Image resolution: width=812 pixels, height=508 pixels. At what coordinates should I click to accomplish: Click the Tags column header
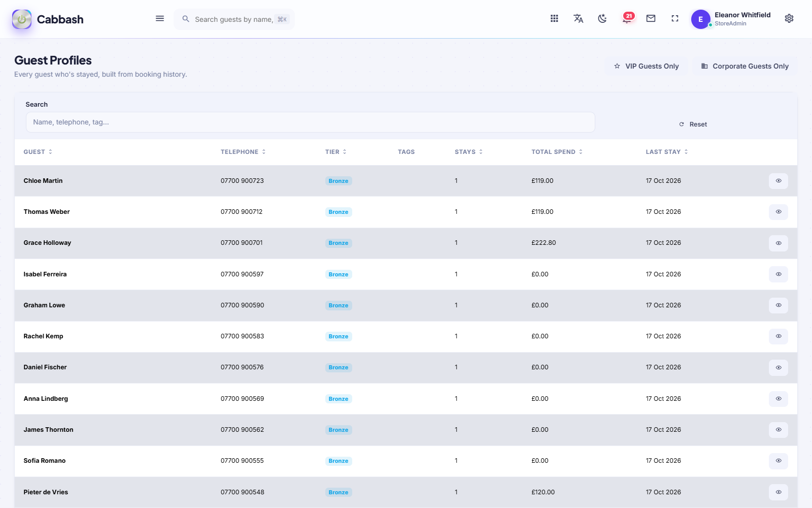click(406, 152)
